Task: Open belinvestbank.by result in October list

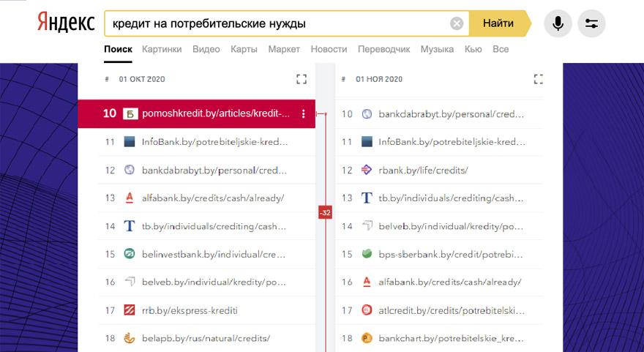Action: [213, 254]
